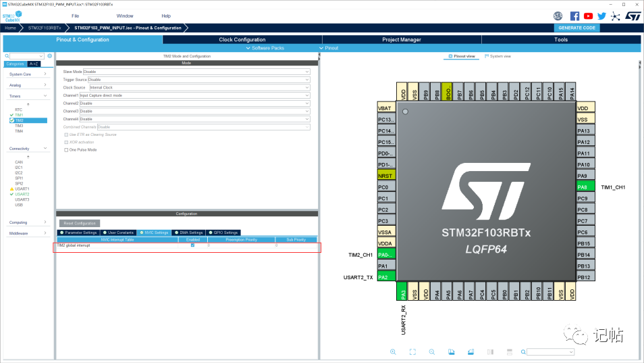The image size is (644, 363).
Task: Switch to the Clock Configuration tab
Action: coord(242,39)
